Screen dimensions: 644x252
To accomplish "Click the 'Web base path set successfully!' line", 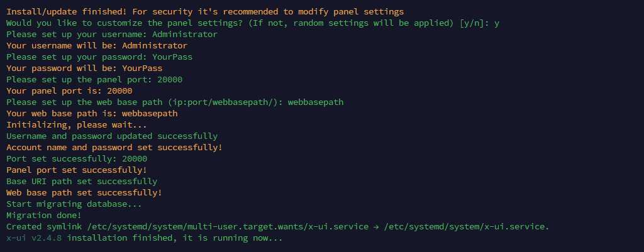I will (x=84, y=192).
